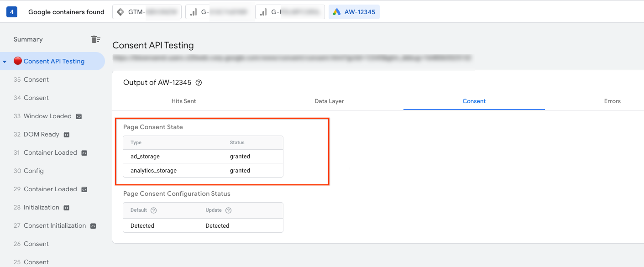Click granted status for analytics_storage
This screenshot has height=267, width=644.
pos(240,170)
